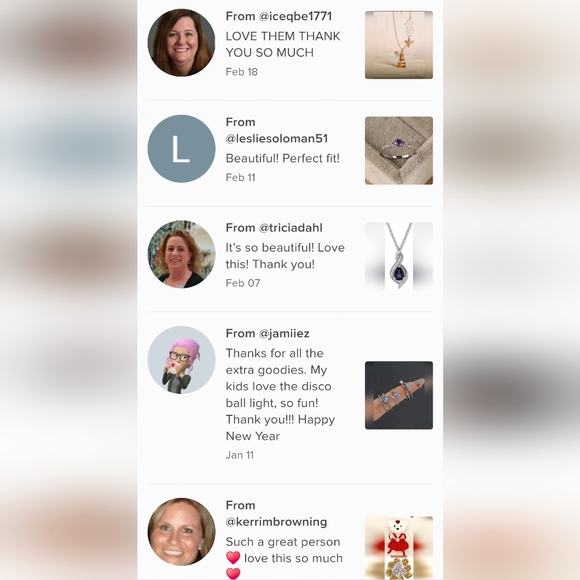The height and width of the screenshot is (580, 580).
Task: Open the @kerrimbrowning username link
Action: pyautogui.click(x=276, y=522)
